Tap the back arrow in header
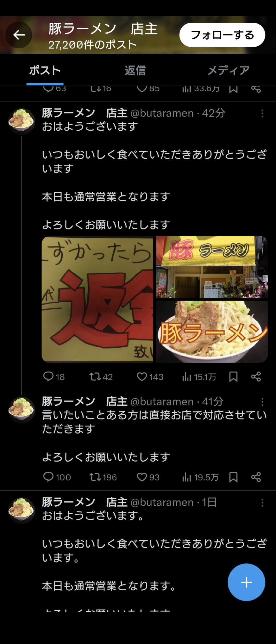This screenshot has height=644, width=276. (x=19, y=35)
